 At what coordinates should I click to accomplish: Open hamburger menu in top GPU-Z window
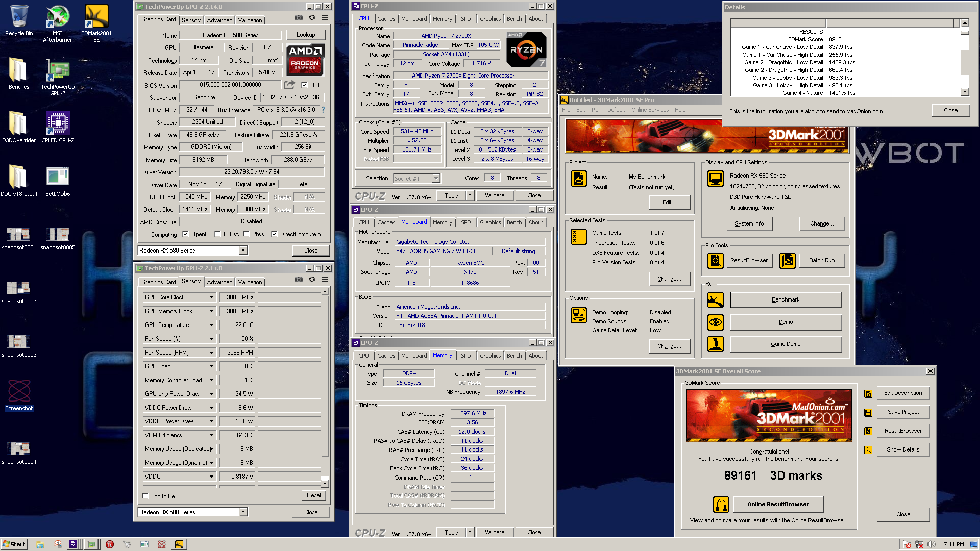[325, 18]
